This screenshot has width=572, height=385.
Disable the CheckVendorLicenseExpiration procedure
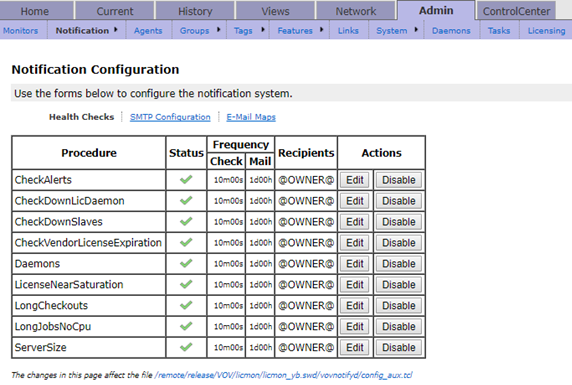[x=399, y=243]
